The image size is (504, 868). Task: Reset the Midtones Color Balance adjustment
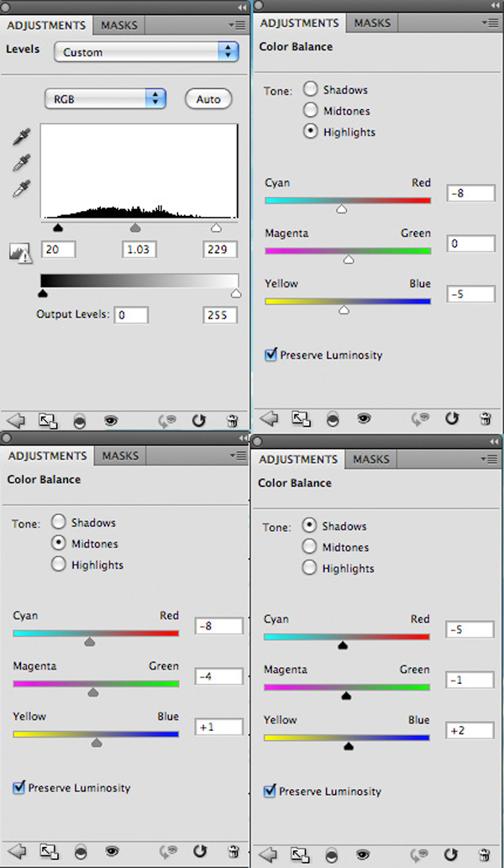(x=199, y=851)
